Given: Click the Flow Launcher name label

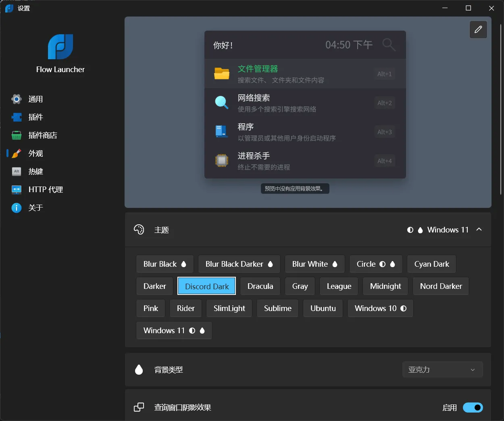Looking at the screenshot, I should coord(60,69).
